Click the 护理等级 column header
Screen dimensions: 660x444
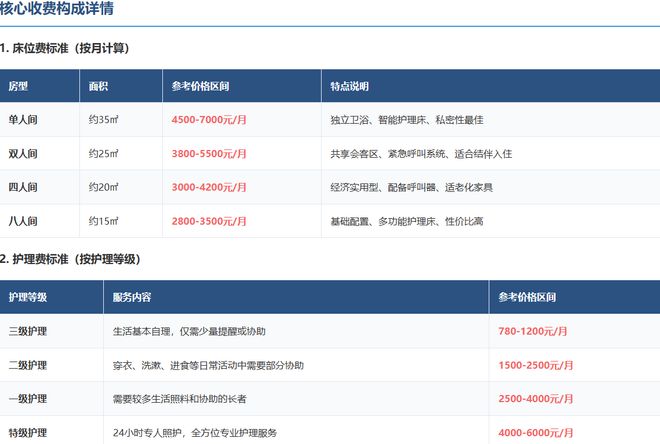click(x=28, y=297)
